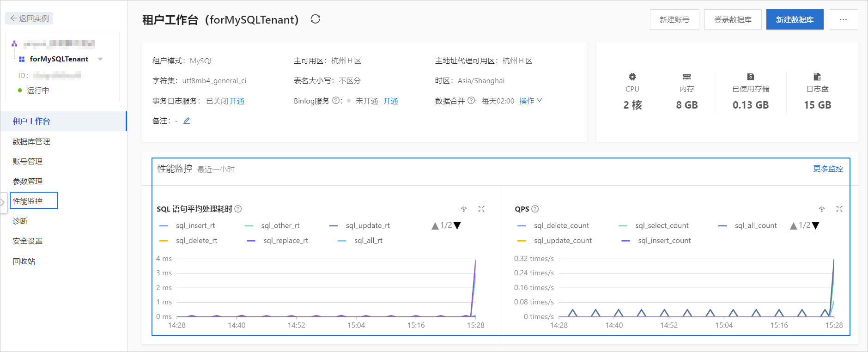Toggle sql_insert_rt legend series
Viewport: 868px width, 352px height.
point(187,225)
